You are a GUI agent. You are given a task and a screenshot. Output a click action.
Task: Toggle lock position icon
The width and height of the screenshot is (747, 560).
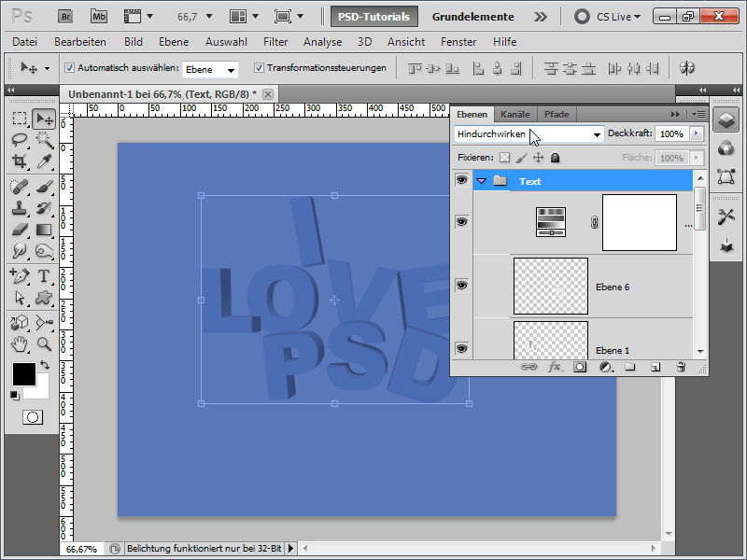click(x=539, y=158)
